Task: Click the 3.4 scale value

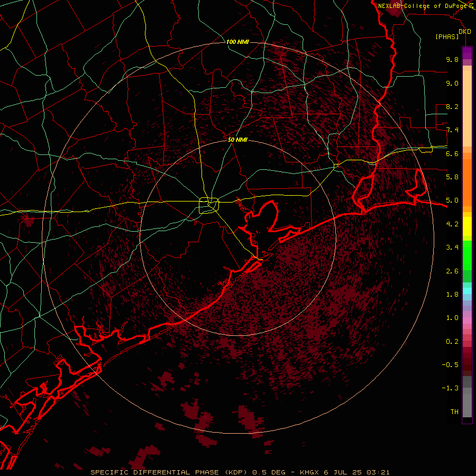Action: (452, 248)
